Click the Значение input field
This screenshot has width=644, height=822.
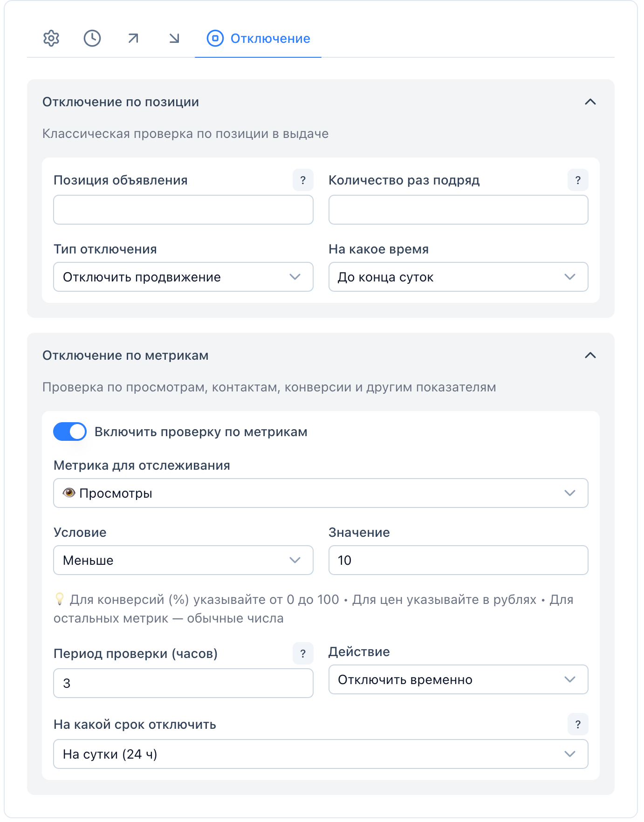coord(458,561)
